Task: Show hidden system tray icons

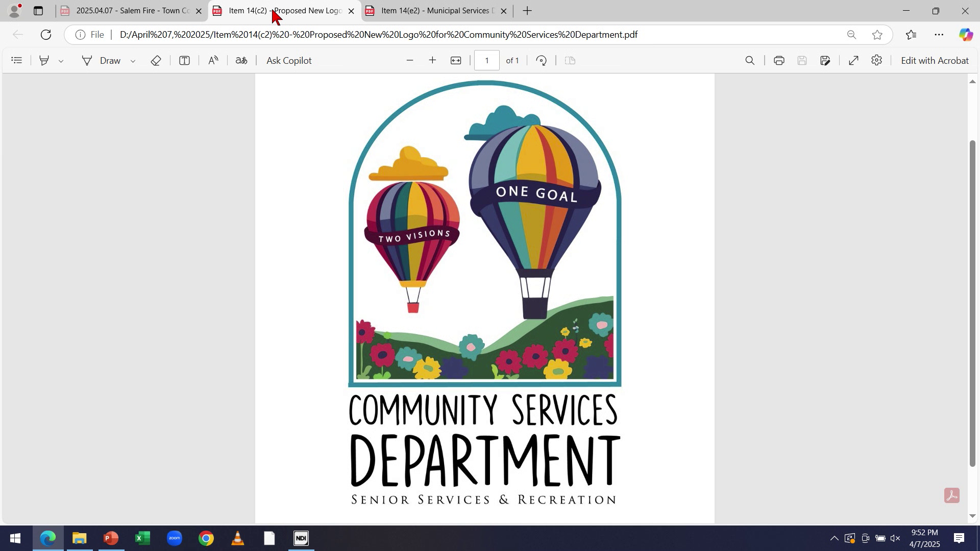Action: [834, 538]
